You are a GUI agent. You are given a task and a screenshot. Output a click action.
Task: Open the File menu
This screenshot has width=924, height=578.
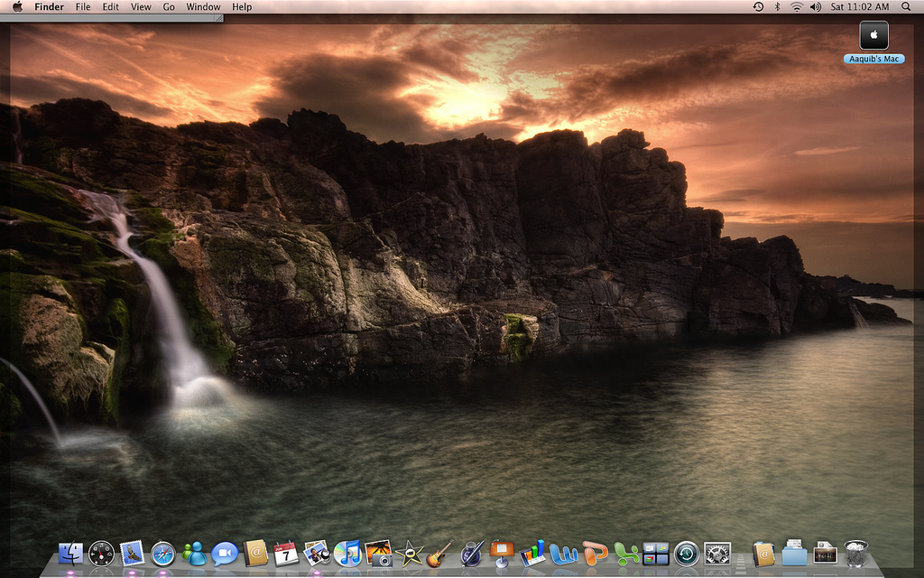[83, 6]
